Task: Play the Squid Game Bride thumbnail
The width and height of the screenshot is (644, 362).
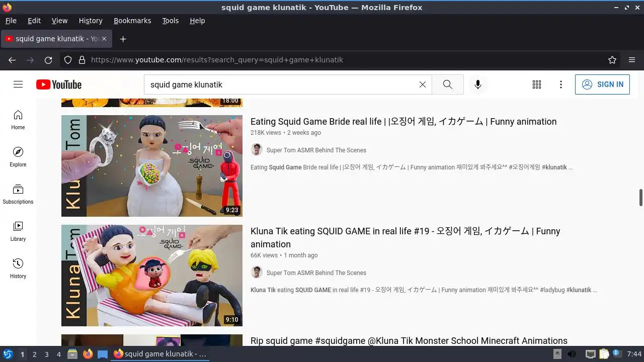Action: coord(152,166)
